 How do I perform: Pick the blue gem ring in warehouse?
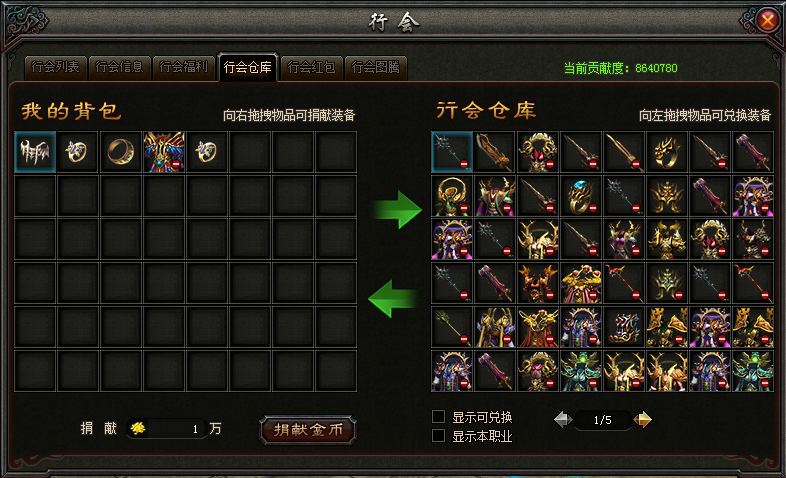pos(581,195)
